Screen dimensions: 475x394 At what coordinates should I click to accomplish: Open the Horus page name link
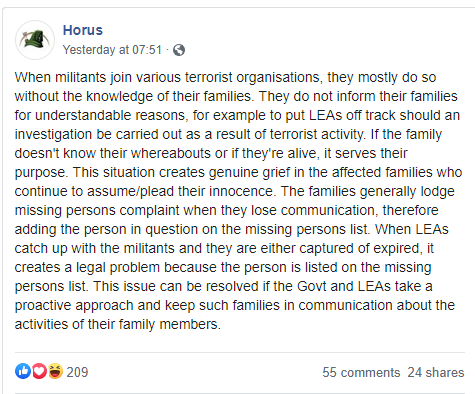tap(83, 30)
